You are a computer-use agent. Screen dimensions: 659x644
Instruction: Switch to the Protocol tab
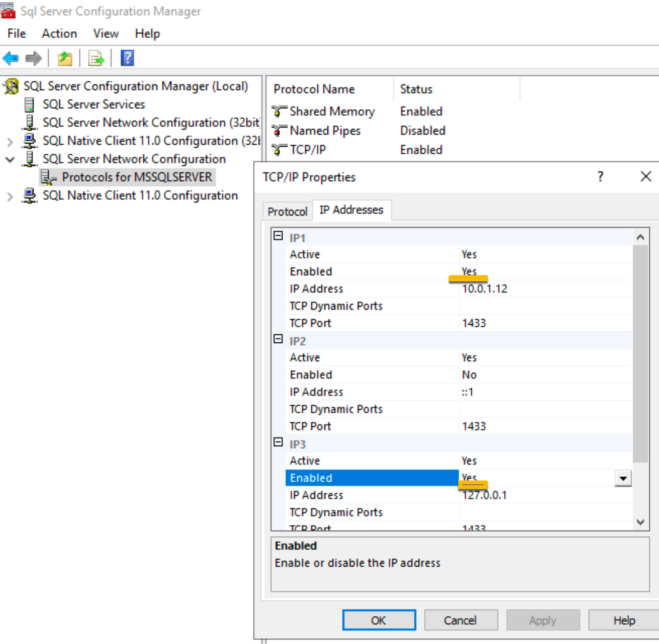[x=287, y=212]
